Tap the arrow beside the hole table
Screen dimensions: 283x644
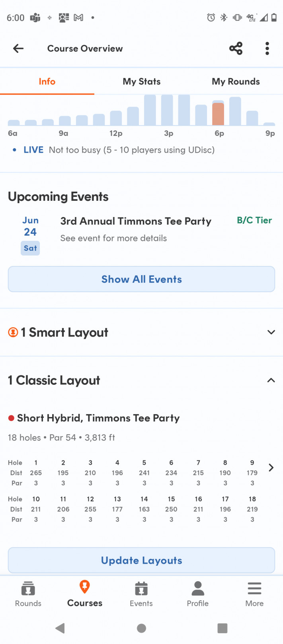pyautogui.click(x=271, y=467)
